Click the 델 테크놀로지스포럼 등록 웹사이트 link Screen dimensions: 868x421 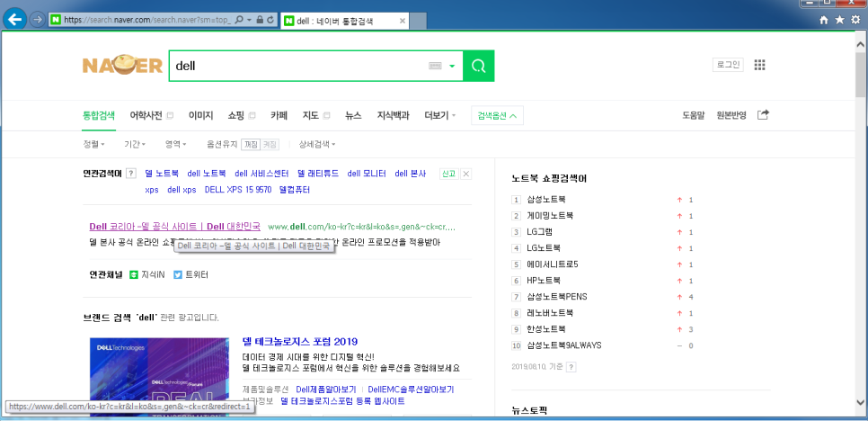[342, 400]
